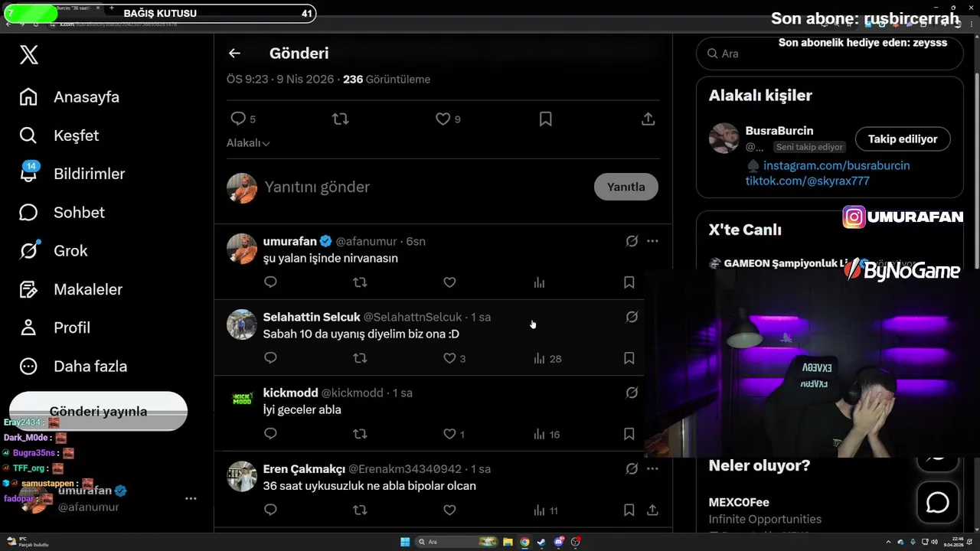The height and width of the screenshot is (551, 980).
Task: Click the Ara search box
Action: click(x=829, y=54)
